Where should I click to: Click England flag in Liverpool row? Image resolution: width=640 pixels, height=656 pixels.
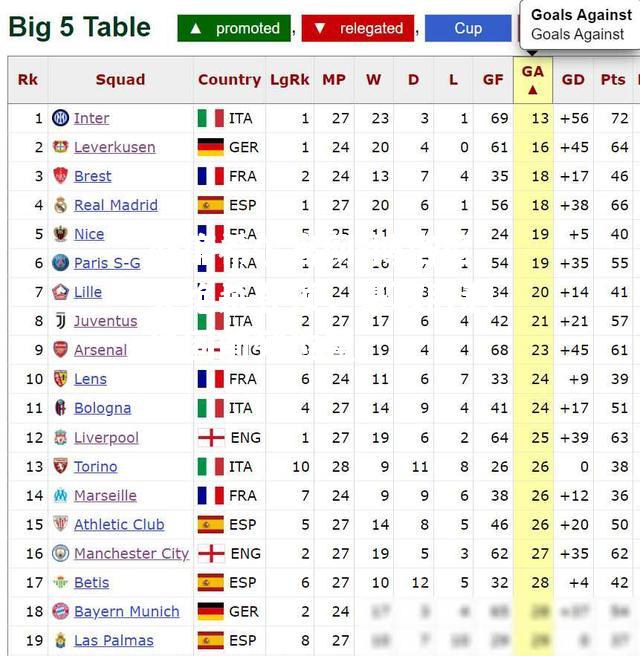(211, 438)
